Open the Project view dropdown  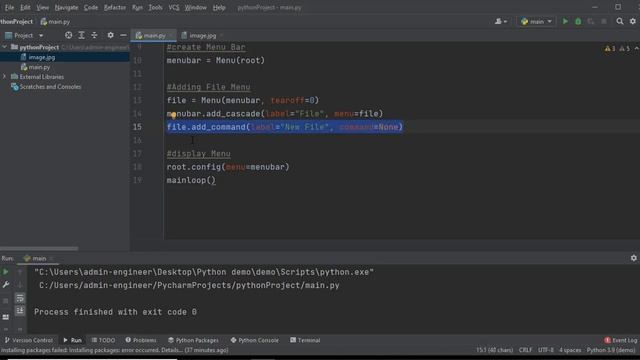24,36
